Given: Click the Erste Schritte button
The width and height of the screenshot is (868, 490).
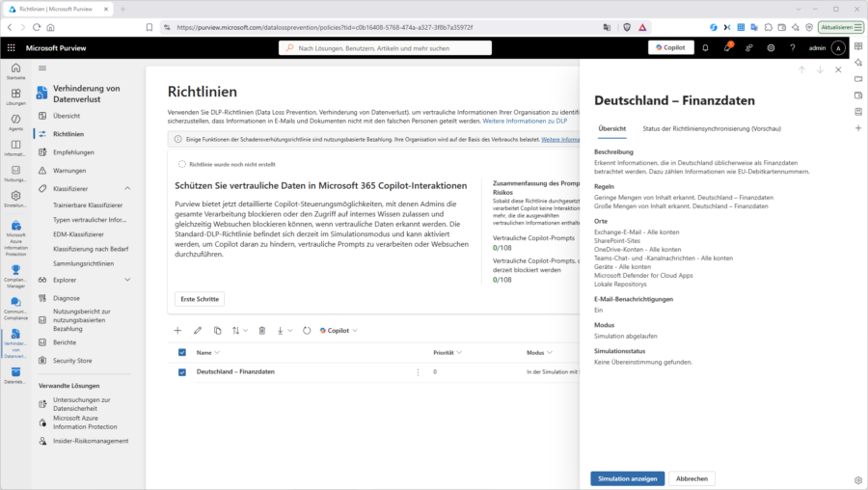Looking at the screenshot, I should pyautogui.click(x=200, y=299).
